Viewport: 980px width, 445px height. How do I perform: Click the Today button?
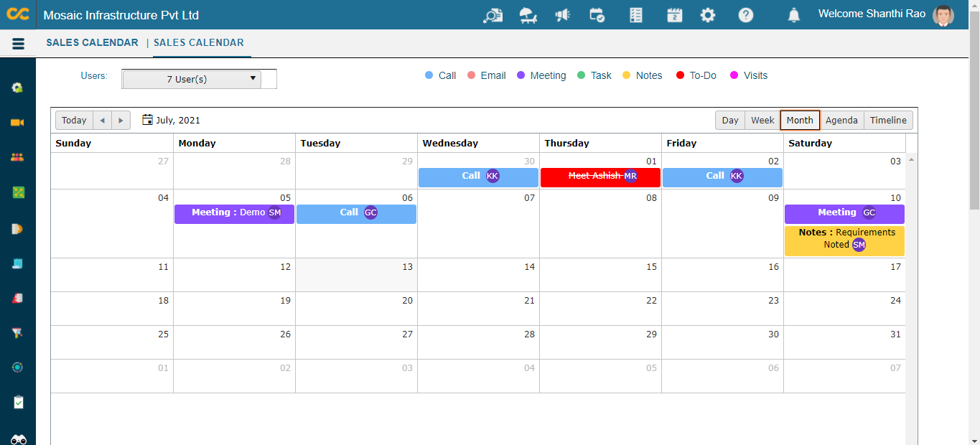(x=74, y=120)
